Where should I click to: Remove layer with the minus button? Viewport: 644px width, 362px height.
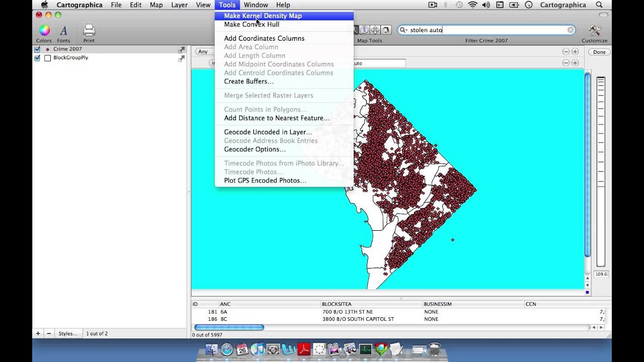[49, 333]
